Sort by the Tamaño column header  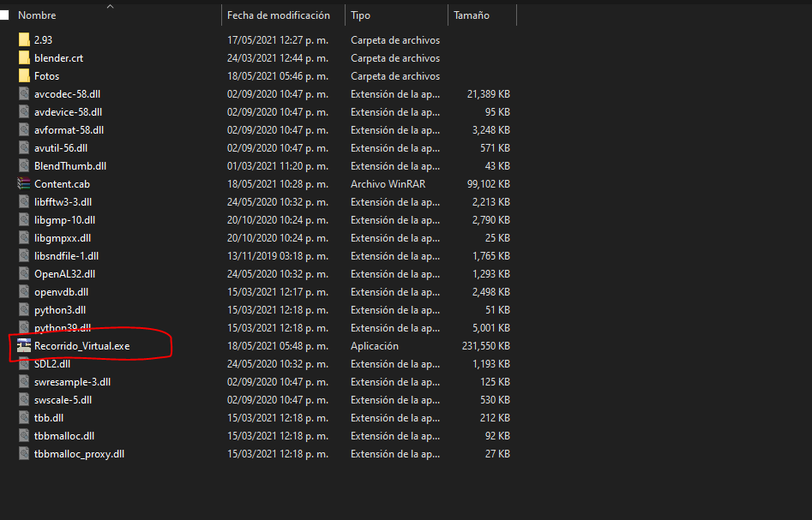[x=472, y=15]
